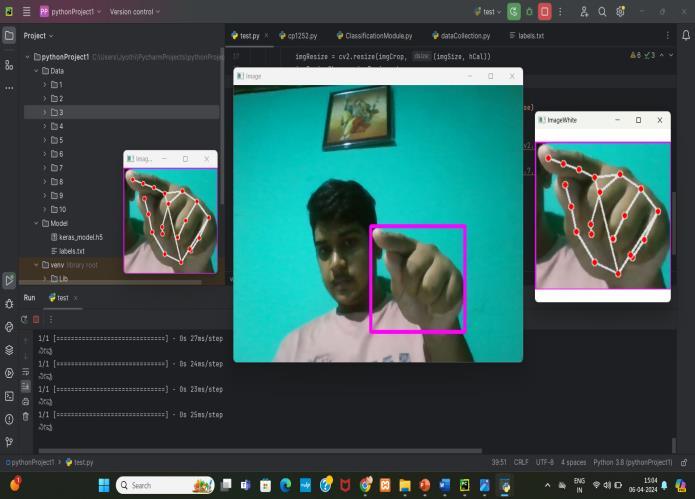Toggle soft-wrap in Run console

coord(26,371)
